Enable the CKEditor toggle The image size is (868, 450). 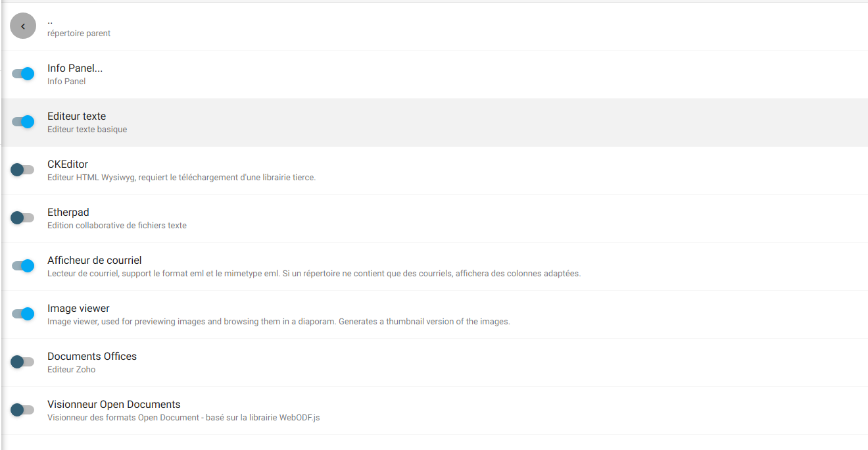click(x=22, y=170)
